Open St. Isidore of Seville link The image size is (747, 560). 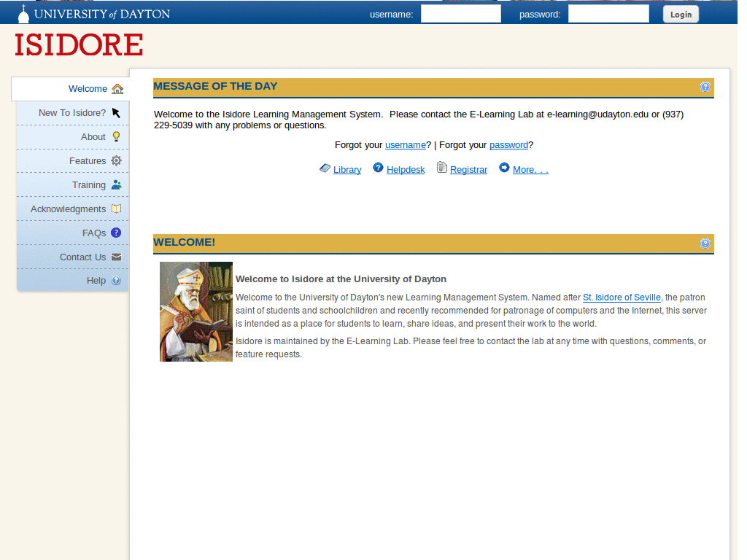click(622, 297)
